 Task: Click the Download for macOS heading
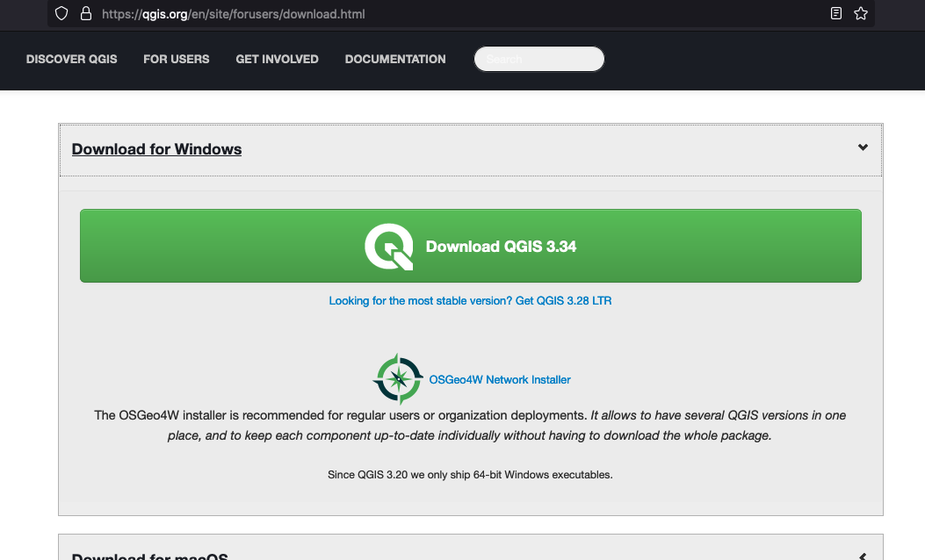pos(150,556)
